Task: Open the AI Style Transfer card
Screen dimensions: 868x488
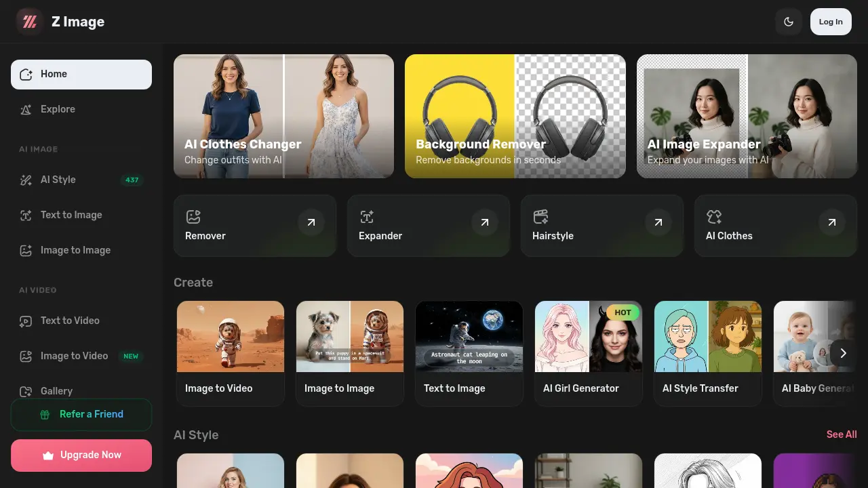Action: (708, 354)
